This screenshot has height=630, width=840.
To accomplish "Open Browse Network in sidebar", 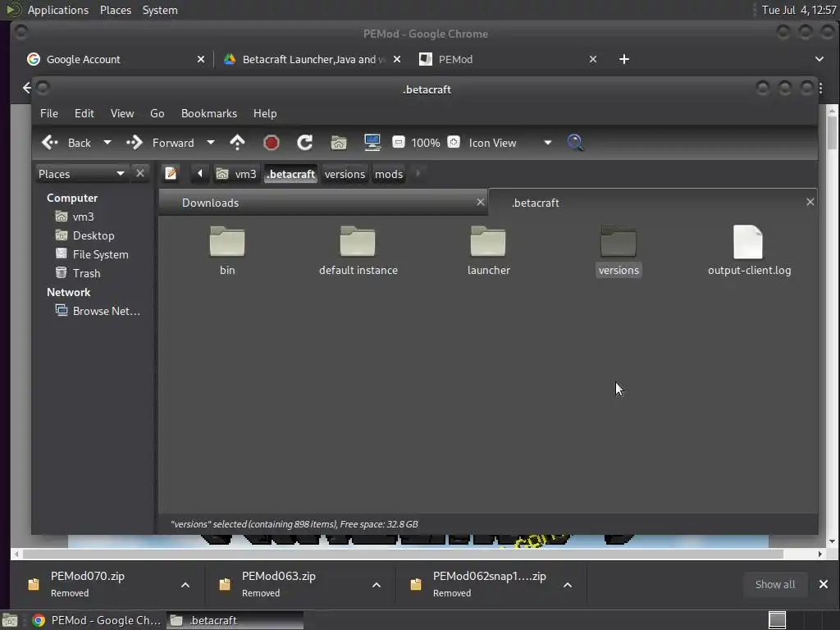I will click(98, 311).
